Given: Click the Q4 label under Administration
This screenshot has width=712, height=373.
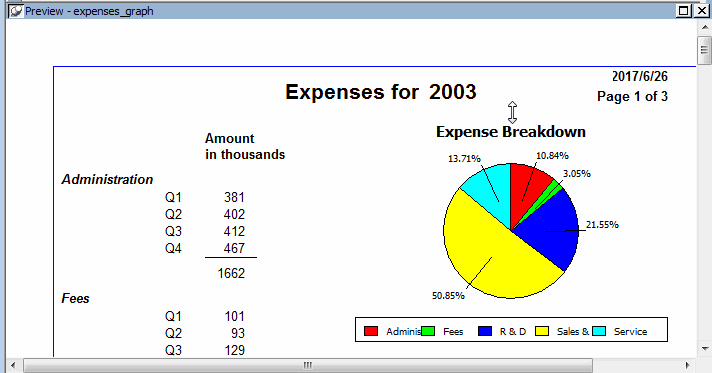Looking at the screenshot, I should point(173,249).
